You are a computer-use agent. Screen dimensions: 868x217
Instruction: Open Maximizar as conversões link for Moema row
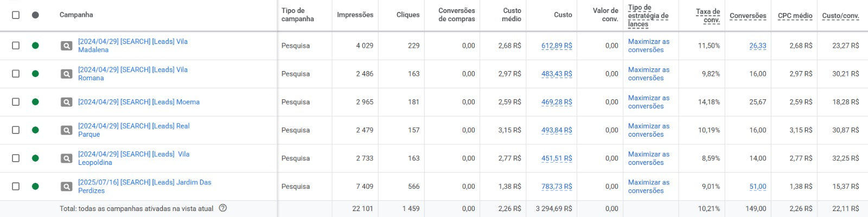tap(648, 102)
